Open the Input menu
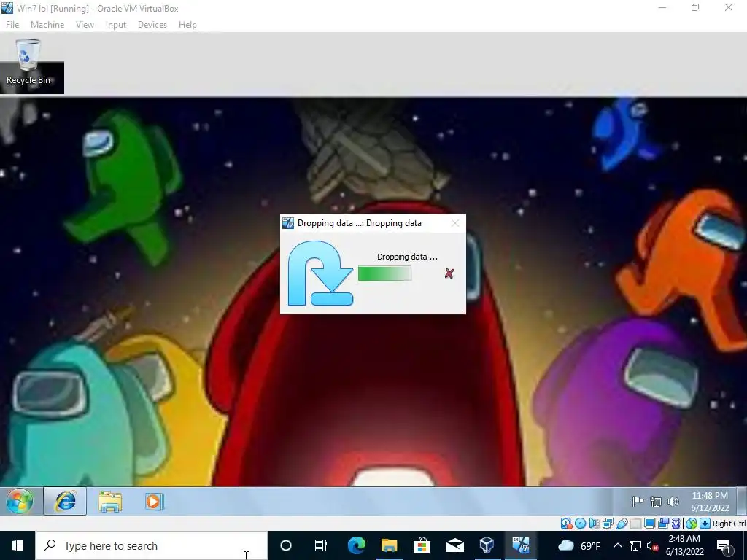Image resolution: width=747 pixels, height=560 pixels. (116, 25)
